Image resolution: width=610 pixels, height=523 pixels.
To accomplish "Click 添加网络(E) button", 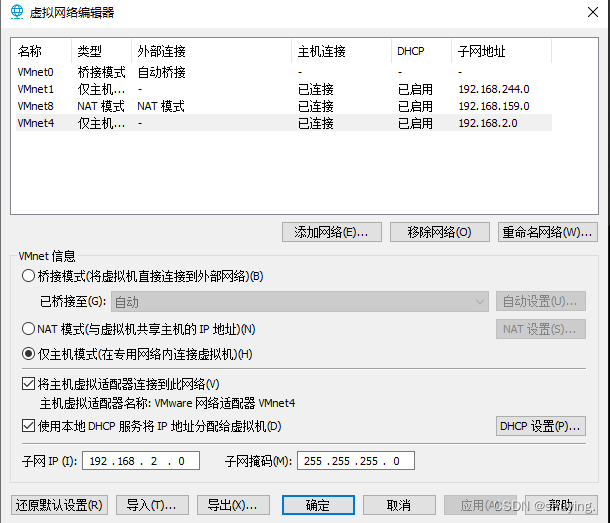I will (331, 232).
